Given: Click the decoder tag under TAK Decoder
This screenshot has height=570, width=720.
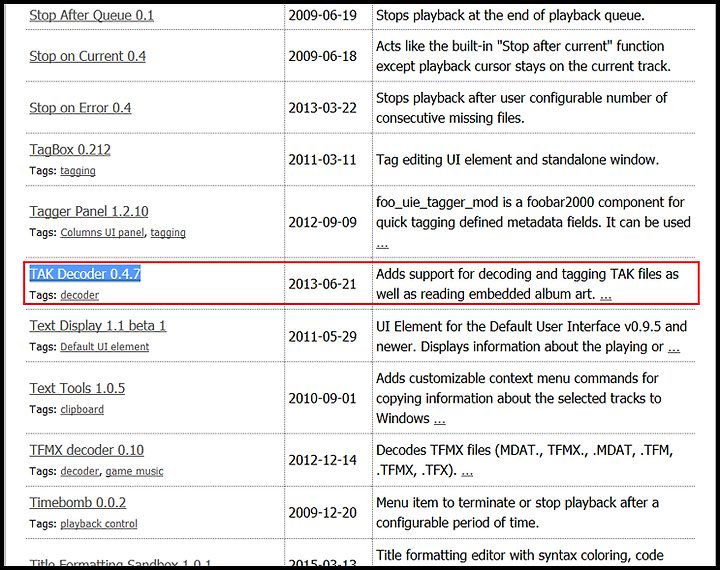Looking at the screenshot, I should [79, 295].
